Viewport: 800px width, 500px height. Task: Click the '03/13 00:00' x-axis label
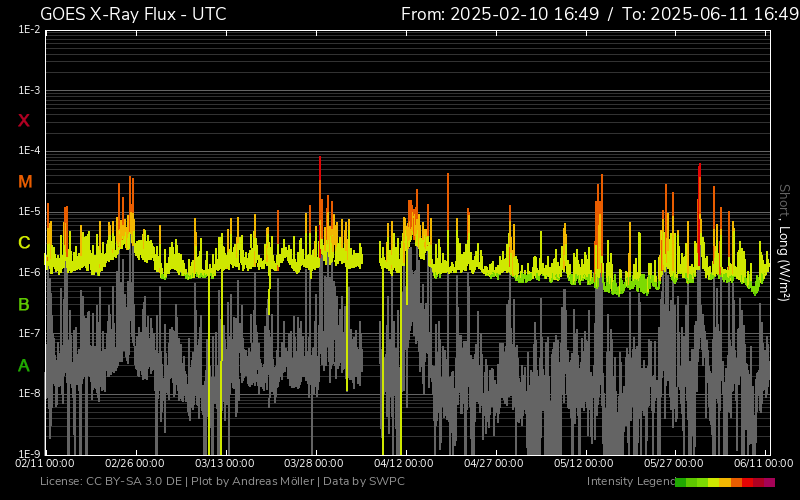click(224, 464)
